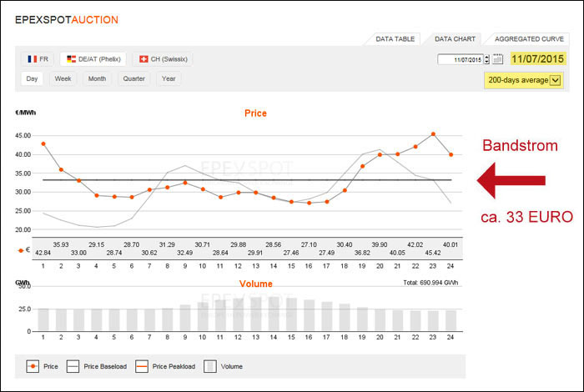Viewport: 584px width, 392px height.
Task: Click the price value 45.42
Action: tap(433, 253)
